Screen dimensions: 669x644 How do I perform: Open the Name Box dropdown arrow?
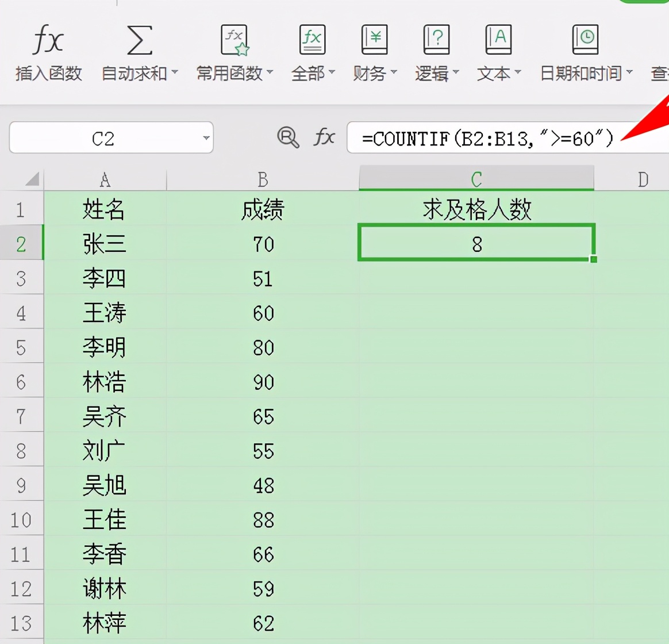click(x=206, y=138)
